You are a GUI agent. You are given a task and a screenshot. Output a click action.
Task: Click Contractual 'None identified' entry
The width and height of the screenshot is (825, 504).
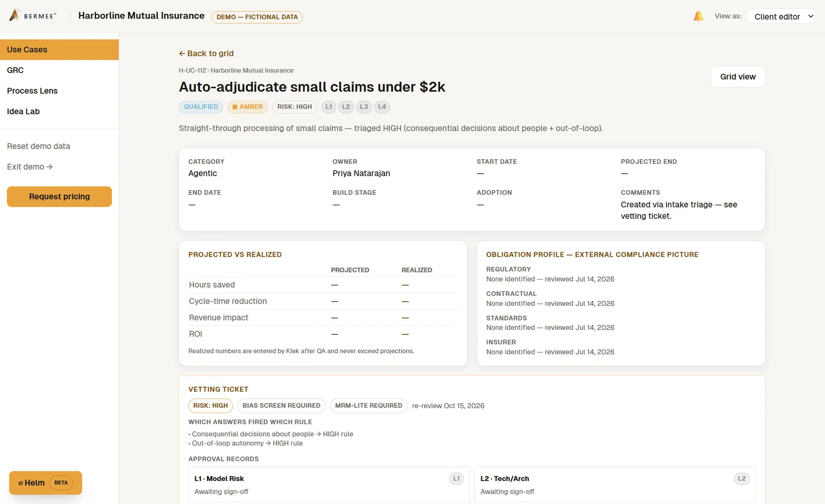point(550,304)
